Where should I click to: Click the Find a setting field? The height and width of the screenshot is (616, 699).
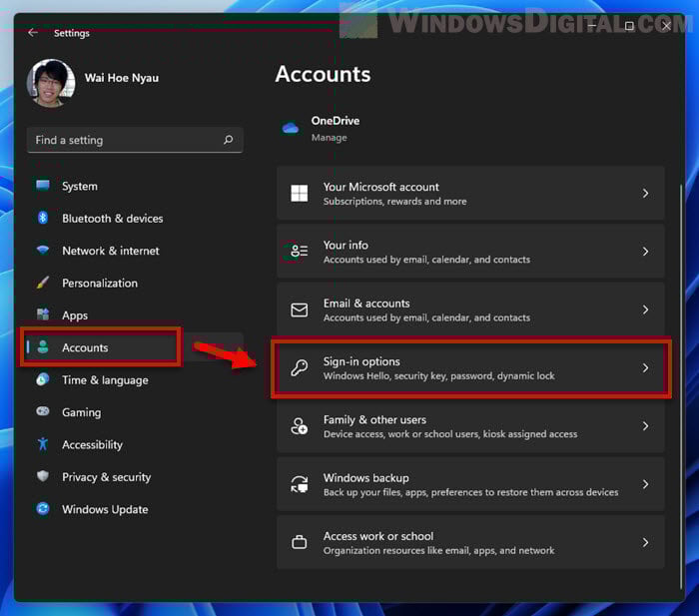135,140
